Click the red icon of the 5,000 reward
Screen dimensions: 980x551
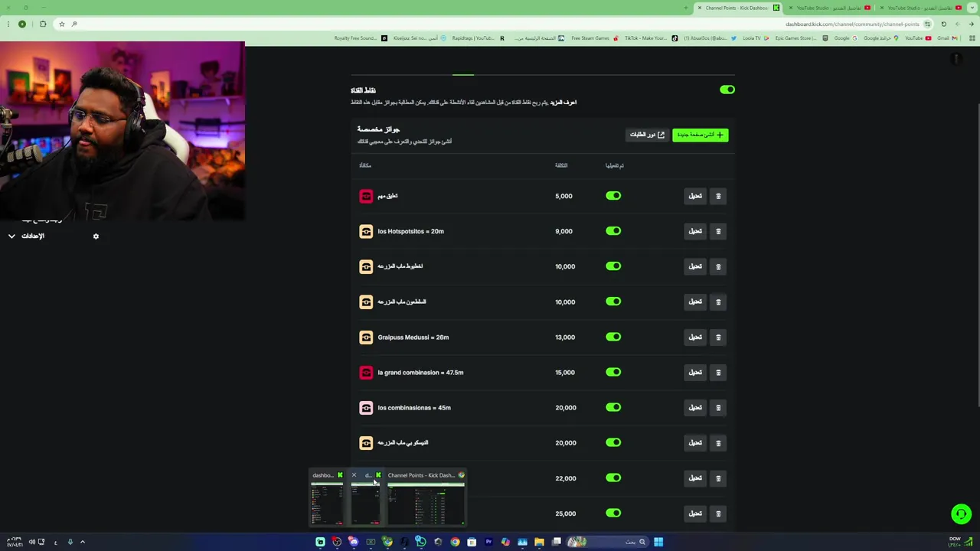pos(366,196)
